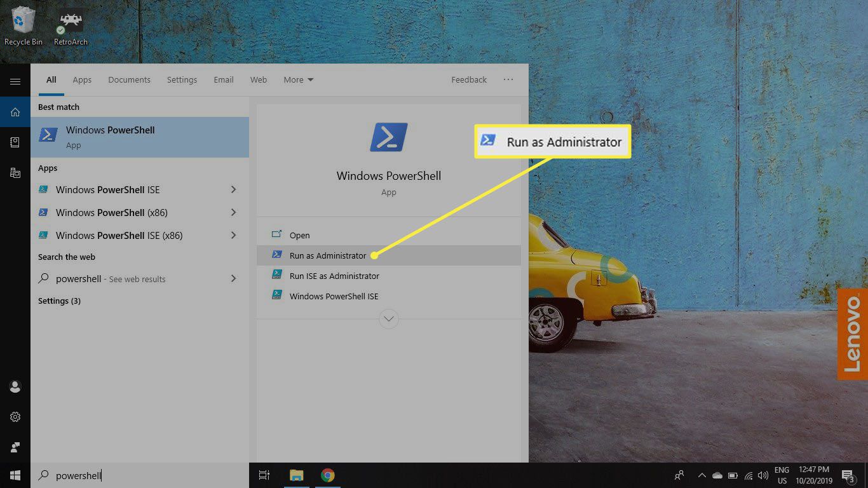Open the clock showing 12:47 PM
This screenshot has height=488, width=868.
[x=814, y=475]
